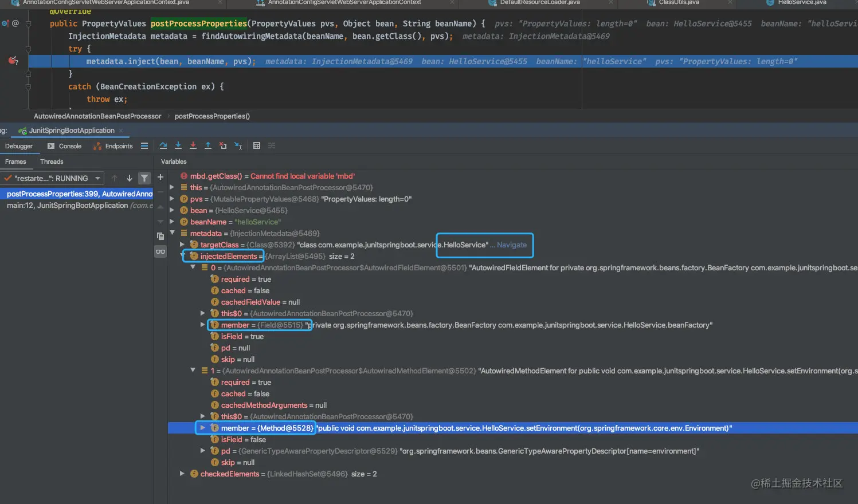The width and height of the screenshot is (858, 504).
Task: Close JunitSpringBootApplication debug tab
Action: click(121, 131)
